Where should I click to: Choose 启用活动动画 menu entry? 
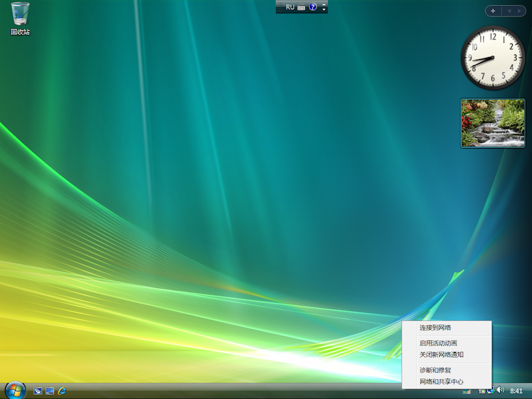coord(447,343)
